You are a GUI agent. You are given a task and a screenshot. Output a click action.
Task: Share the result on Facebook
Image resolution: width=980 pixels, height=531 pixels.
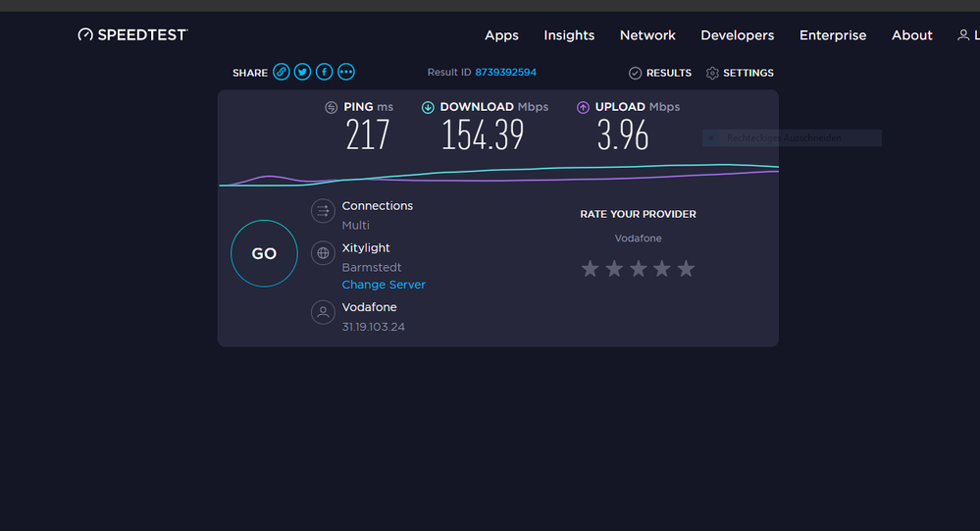point(324,72)
